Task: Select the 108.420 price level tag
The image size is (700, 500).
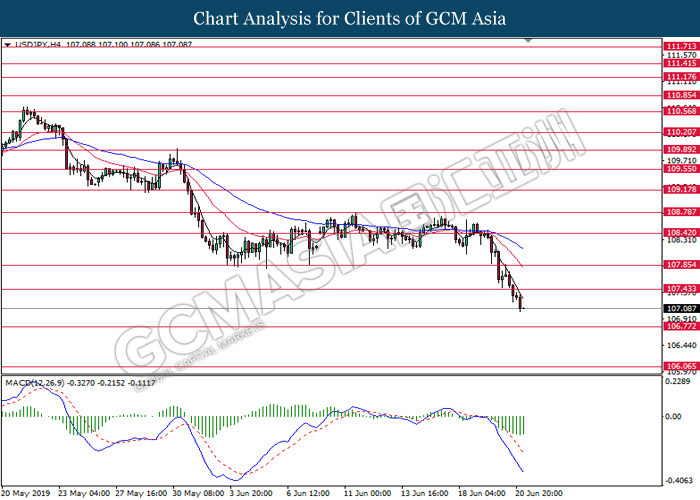Action: pyautogui.click(x=680, y=232)
